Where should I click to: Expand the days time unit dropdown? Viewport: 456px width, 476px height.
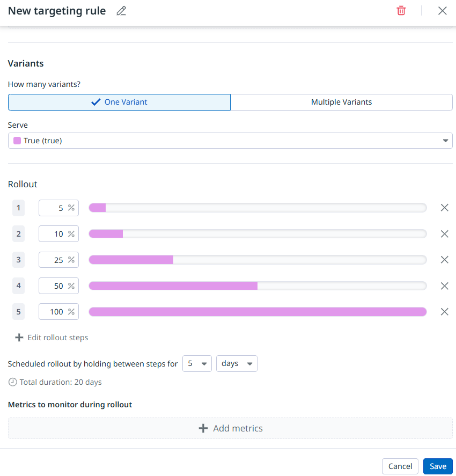pos(237,363)
